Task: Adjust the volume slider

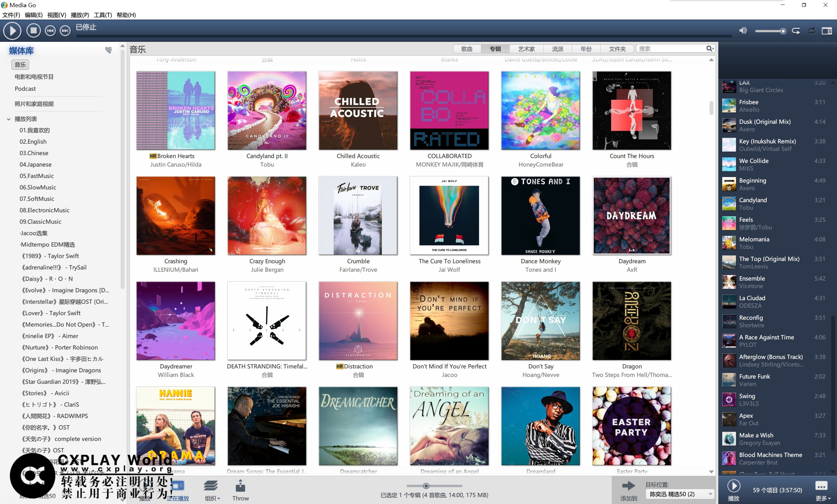Action: point(770,31)
